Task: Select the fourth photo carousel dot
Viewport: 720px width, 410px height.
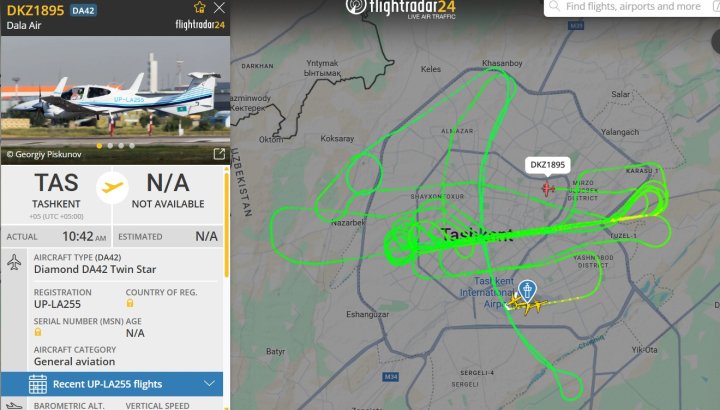Action: 132,146
